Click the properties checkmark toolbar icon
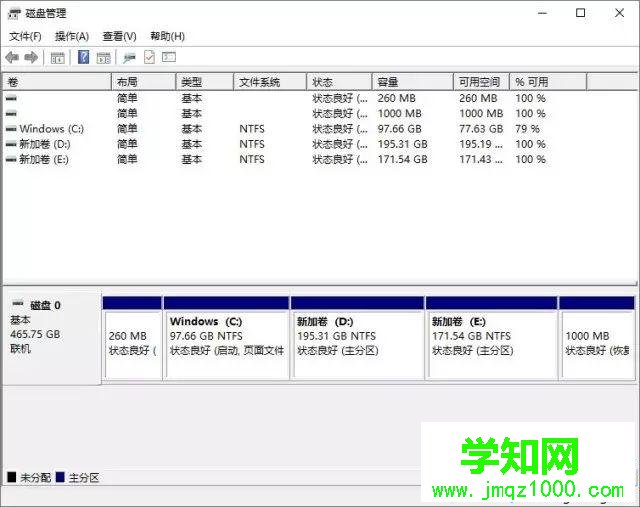640x507 pixels. pyautogui.click(x=149, y=57)
